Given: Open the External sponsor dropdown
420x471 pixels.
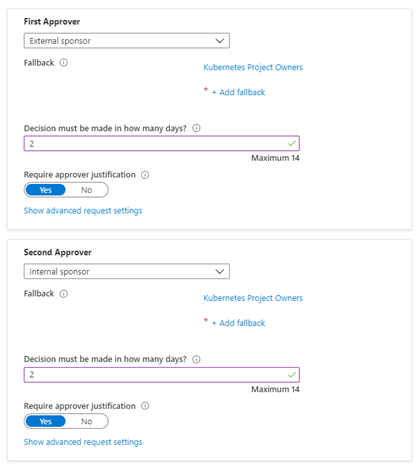Looking at the screenshot, I should pos(127,41).
